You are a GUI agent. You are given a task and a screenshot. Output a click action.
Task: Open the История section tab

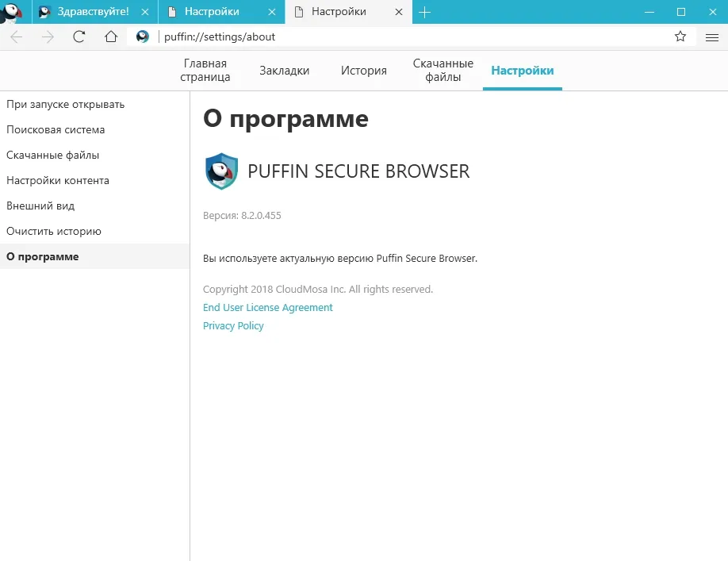pos(363,71)
